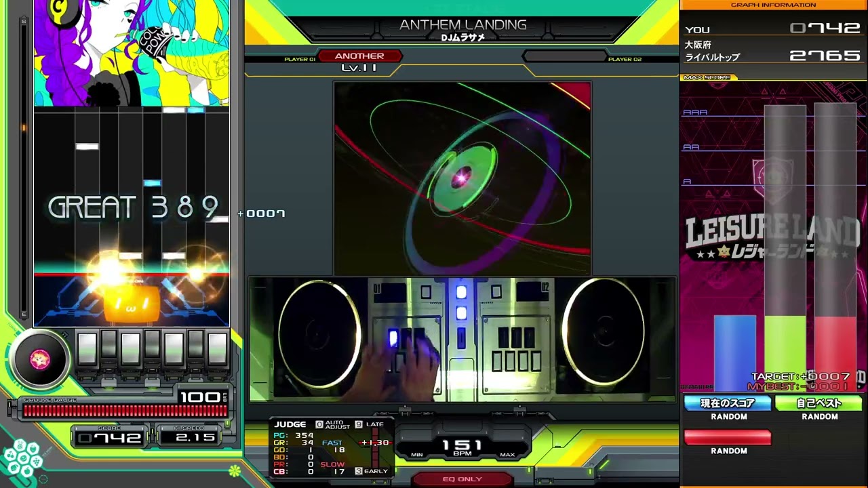Screen dimensions: 868x488
Task: Click the JUDGE panel heading
Action: pos(290,424)
